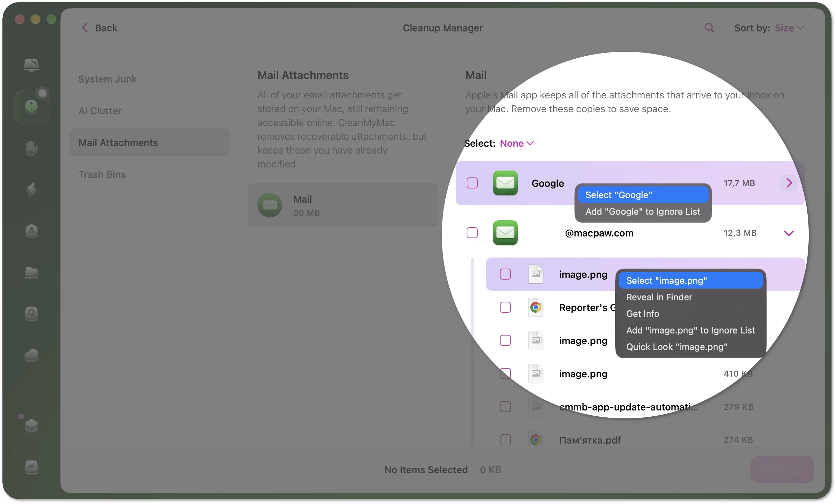Image resolution: width=836 pixels, height=504 pixels.
Task: Click the Google mail envelope icon
Action: tap(505, 183)
